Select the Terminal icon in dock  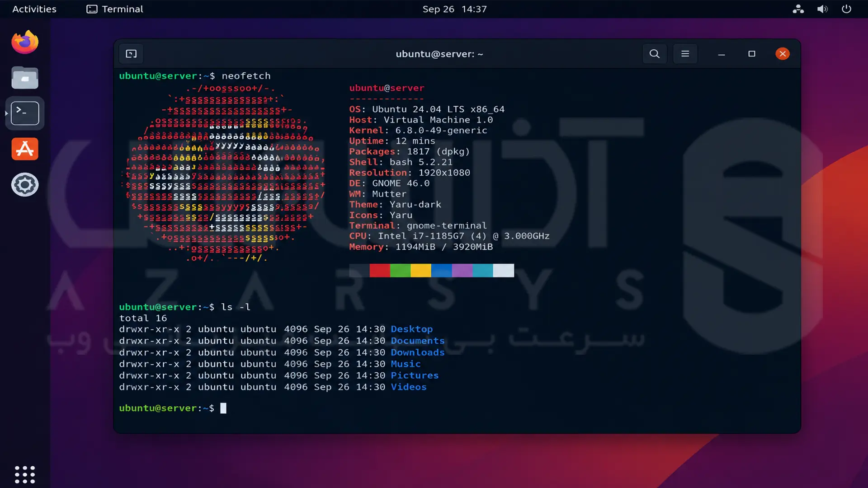click(x=25, y=113)
